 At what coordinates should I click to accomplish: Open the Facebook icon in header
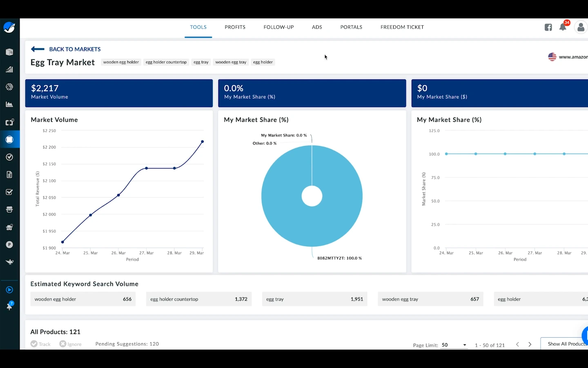pyautogui.click(x=548, y=27)
